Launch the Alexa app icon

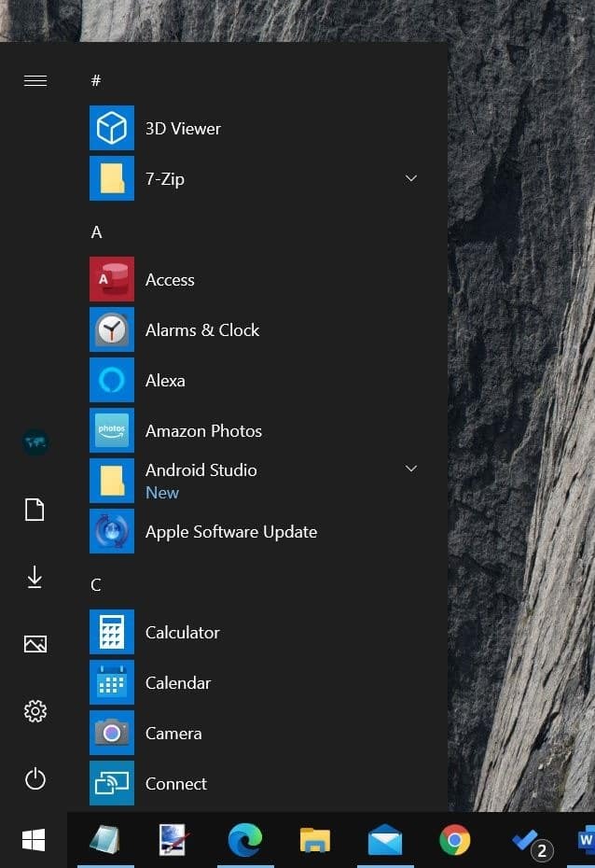112,380
